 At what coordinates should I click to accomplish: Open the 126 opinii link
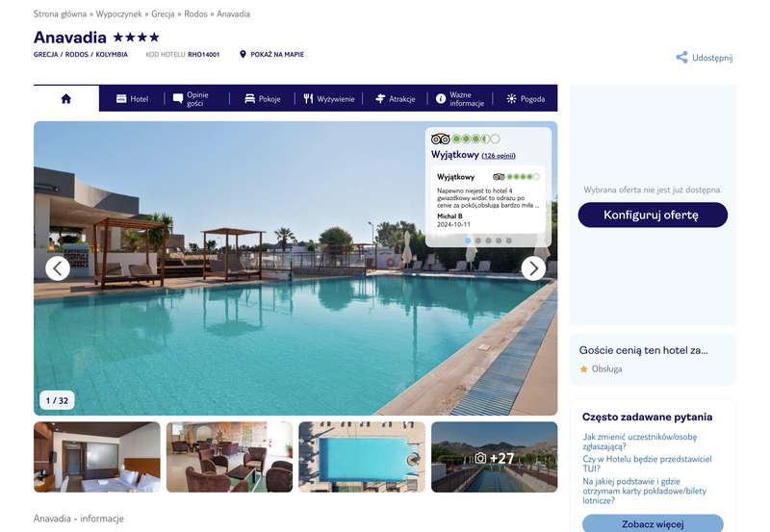click(499, 156)
